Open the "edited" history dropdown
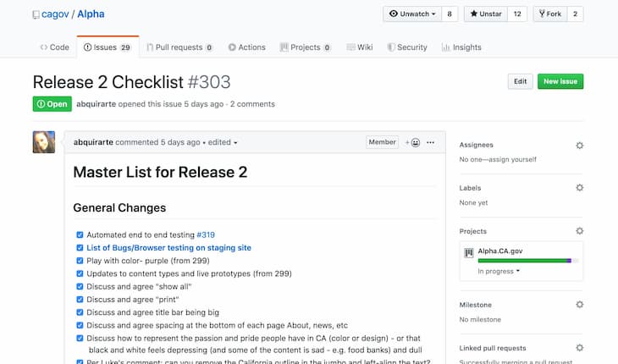This screenshot has height=364, width=618. (223, 142)
